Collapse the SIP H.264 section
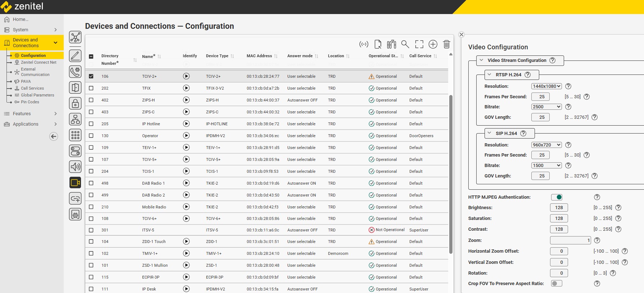This screenshot has width=644, height=293. click(x=490, y=133)
